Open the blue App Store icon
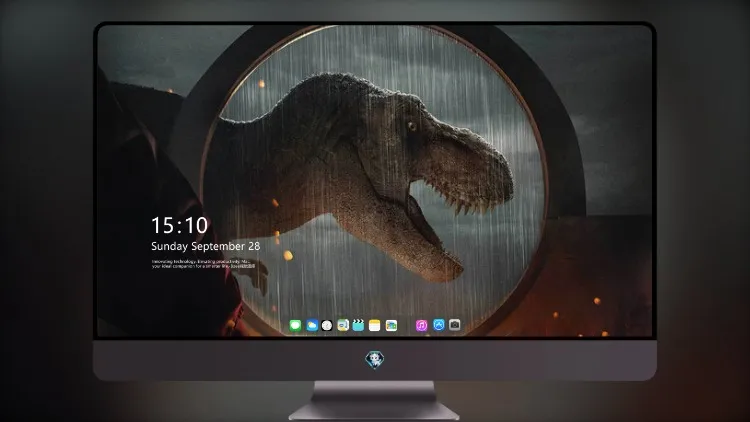Image resolution: width=750 pixels, height=422 pixels. point(439,325)
